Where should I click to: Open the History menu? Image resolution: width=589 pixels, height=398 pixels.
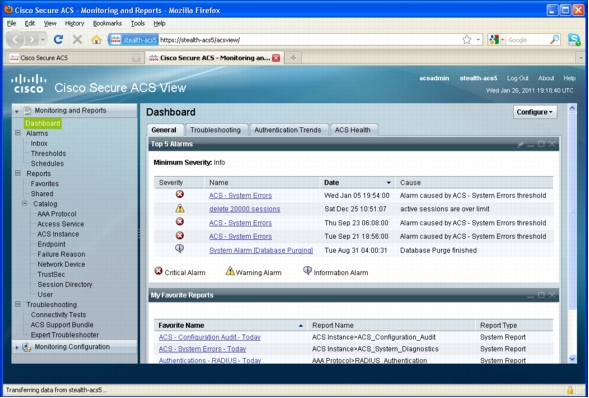[74, 23]
